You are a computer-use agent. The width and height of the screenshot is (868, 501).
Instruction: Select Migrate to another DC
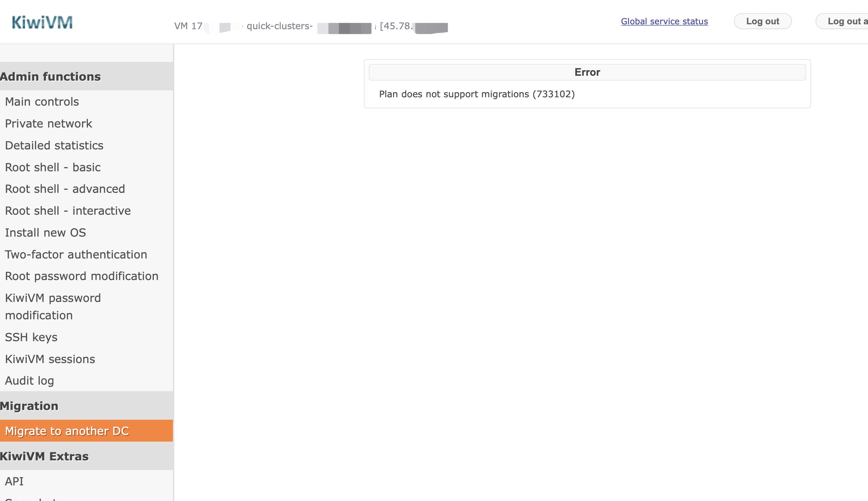(86, 431)
